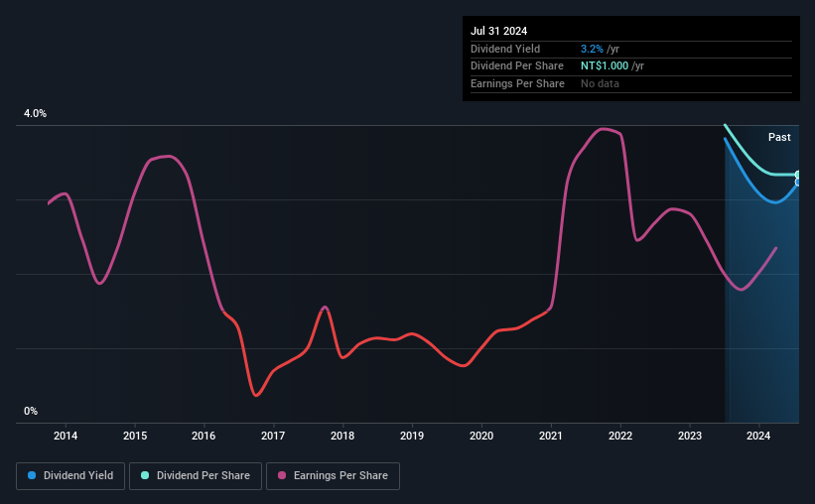This screenshot has width=815, height=504.
Task: Click the 0% y-axis label
Action: [31, 411]
